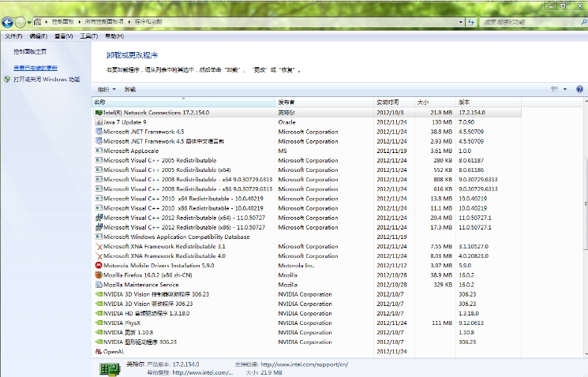Click the Mozilla Firefox 16.0.2 icon
This screenshot has height=377, width=588.
[x=99, y=275]
